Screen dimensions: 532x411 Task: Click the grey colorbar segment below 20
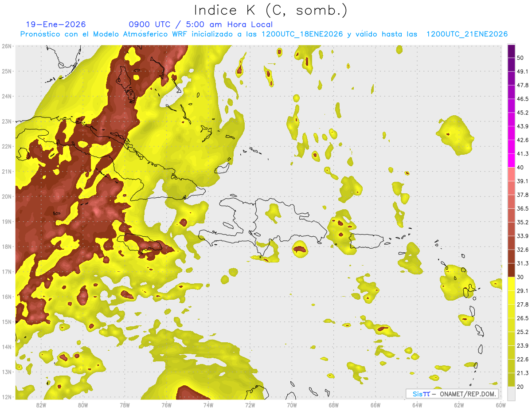[511, 394]
